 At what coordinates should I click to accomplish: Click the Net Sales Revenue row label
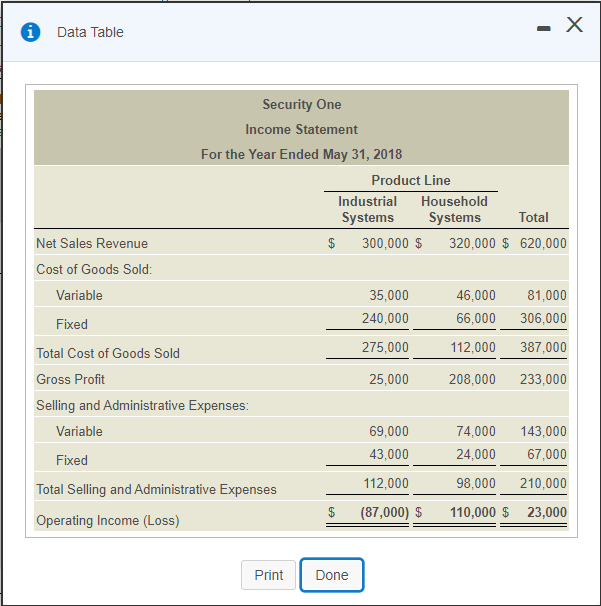(x=92, y=243)
